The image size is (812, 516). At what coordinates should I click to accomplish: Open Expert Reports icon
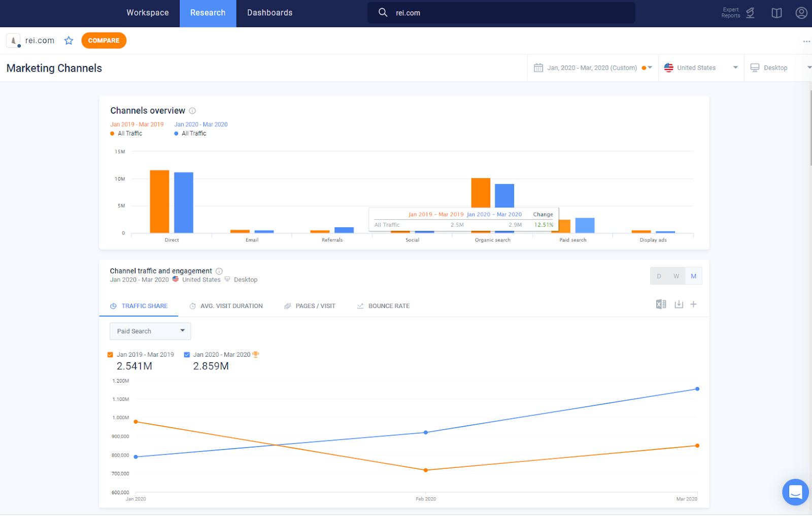tap(750, 13)
